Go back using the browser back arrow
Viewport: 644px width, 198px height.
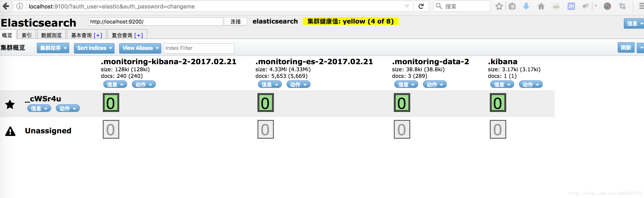(x=6, y=6)
